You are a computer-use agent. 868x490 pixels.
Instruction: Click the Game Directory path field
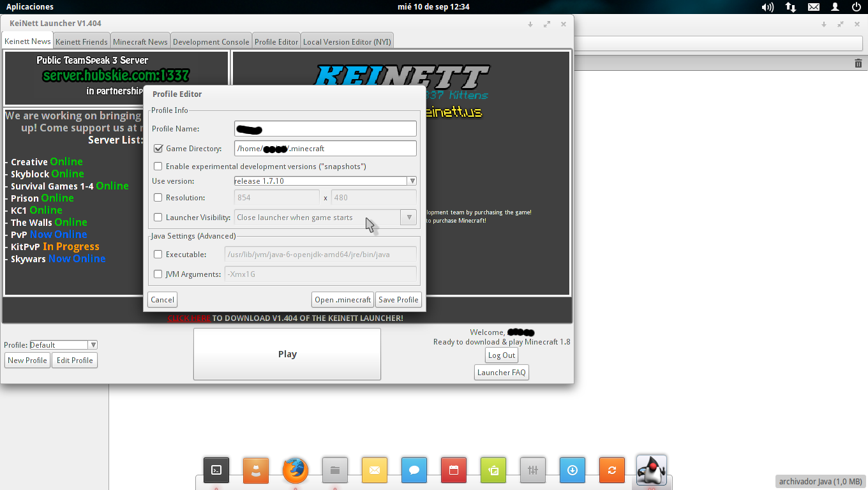[x=325, y=149]
